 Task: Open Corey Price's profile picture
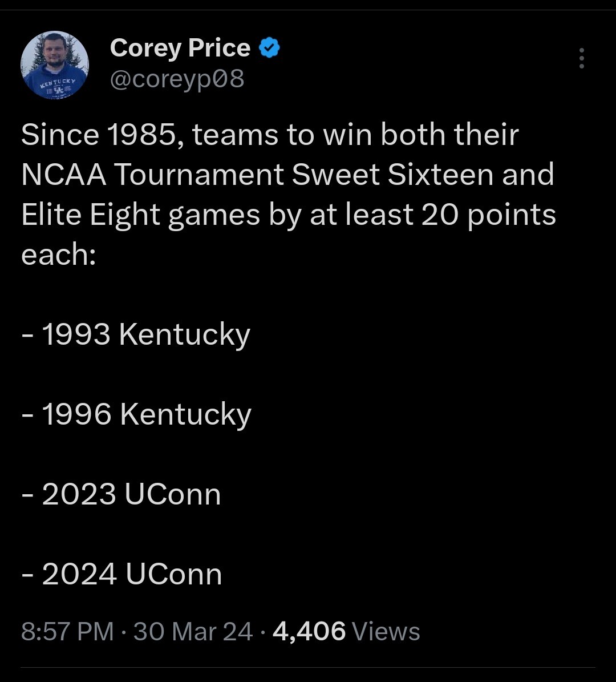55,65
